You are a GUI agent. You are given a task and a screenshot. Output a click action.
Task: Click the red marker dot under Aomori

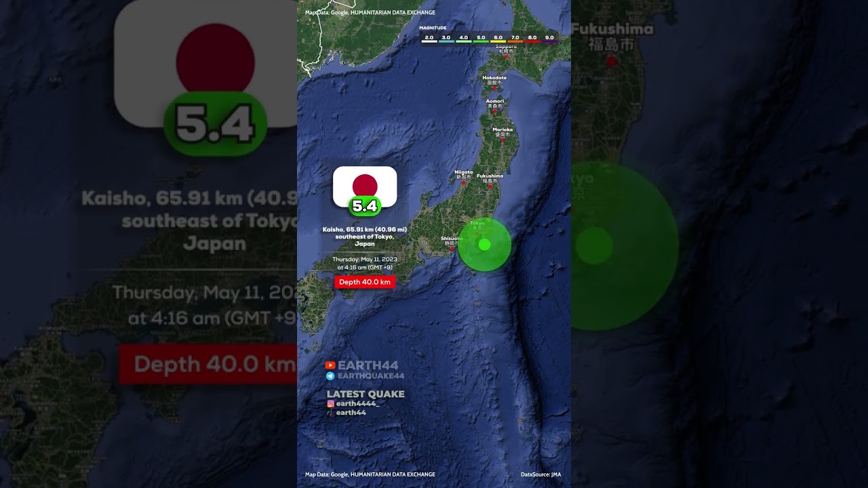[x=495, y=112]
